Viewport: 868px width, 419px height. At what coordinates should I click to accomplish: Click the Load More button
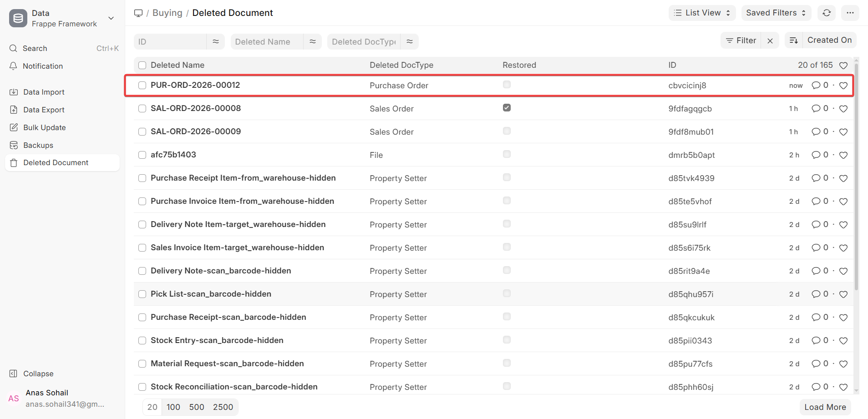pos(825,407)
